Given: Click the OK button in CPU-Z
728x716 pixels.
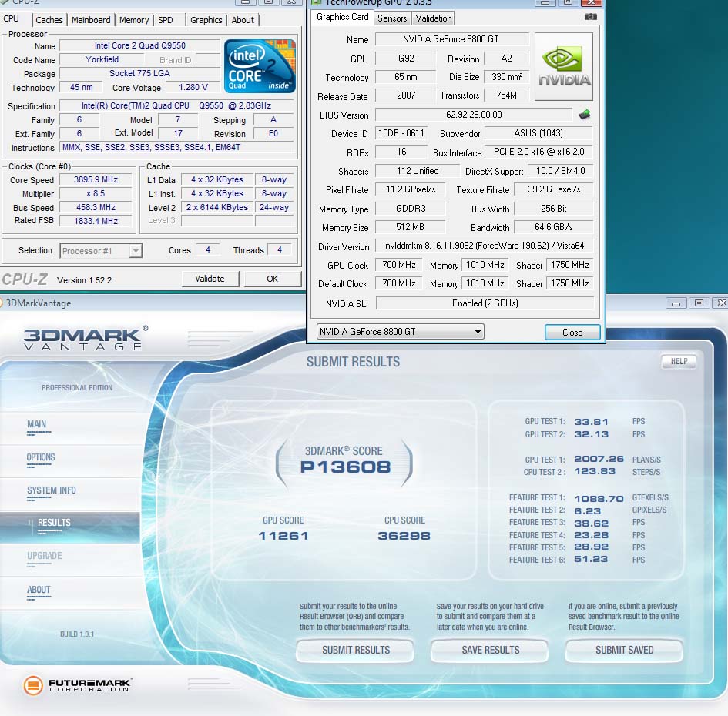Looking at the screenshot, I should coord(273,279).
